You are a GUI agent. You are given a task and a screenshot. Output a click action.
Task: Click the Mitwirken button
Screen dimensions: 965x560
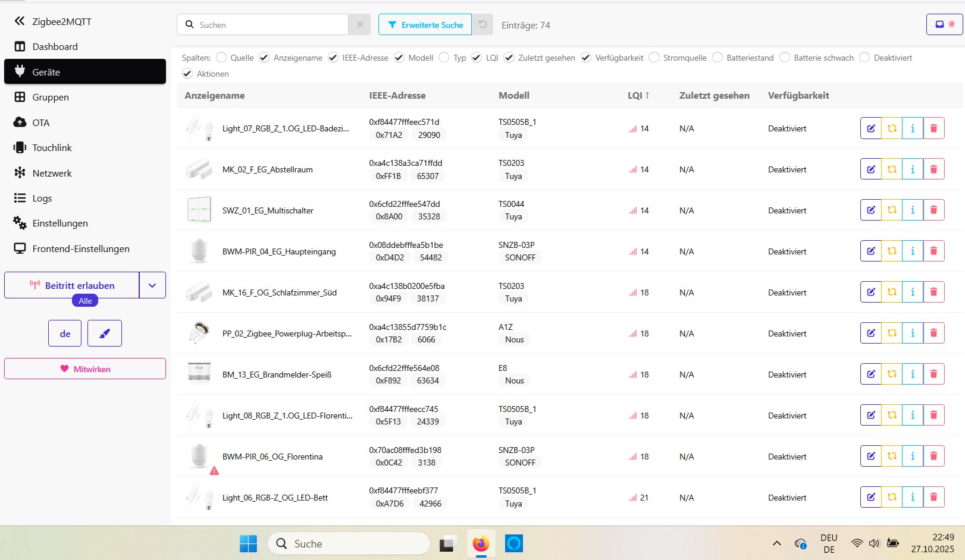(x=85, y=369)
